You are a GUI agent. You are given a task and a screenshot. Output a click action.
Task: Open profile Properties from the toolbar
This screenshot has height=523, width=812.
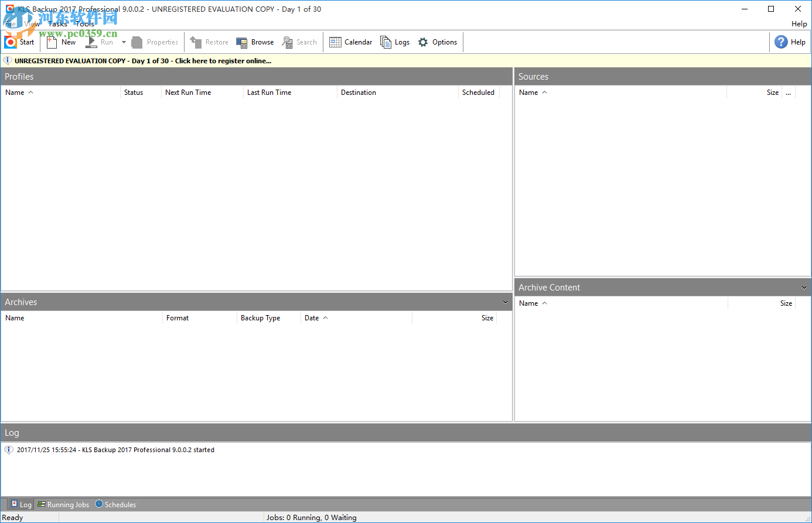[x=155, y=42]
